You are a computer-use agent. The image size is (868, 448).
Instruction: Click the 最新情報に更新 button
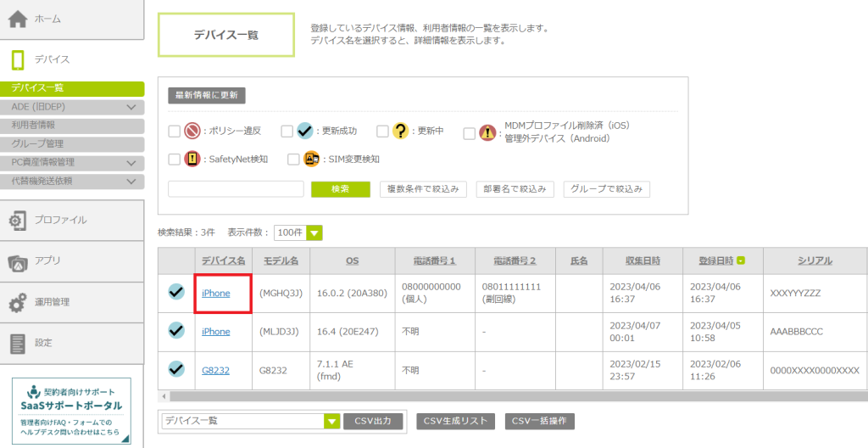pos(206,95)
